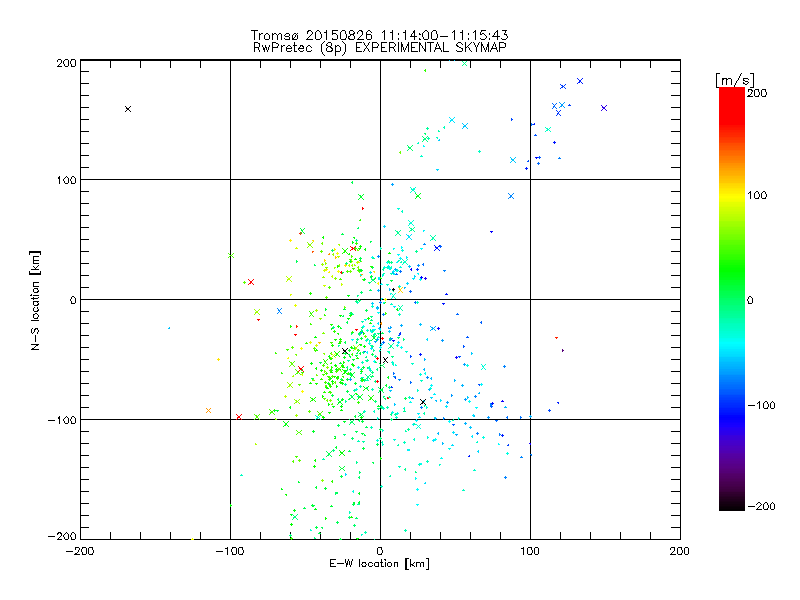Click the colorbar 200 tick label

pyautogui.click(x=757, y=93)
